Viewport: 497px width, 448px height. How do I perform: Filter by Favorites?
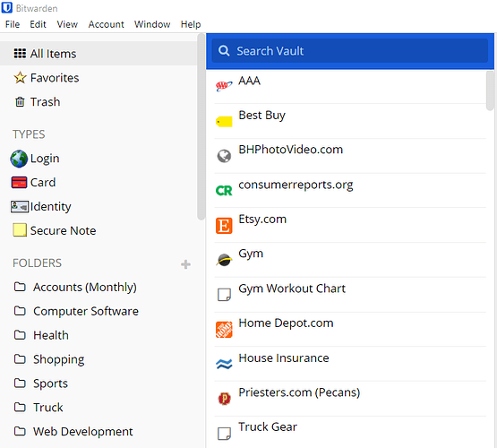click(55, 78)
